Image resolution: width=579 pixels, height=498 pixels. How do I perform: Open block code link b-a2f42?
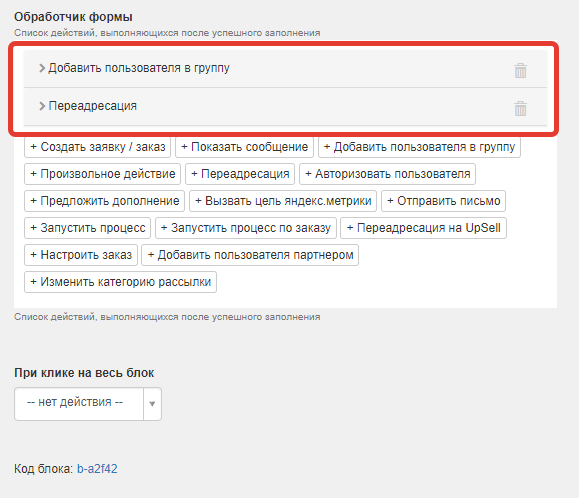97,469
